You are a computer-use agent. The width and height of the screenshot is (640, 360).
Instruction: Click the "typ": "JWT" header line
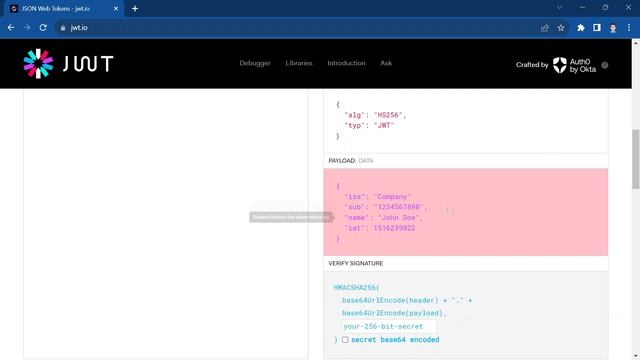tap(369, 126)
